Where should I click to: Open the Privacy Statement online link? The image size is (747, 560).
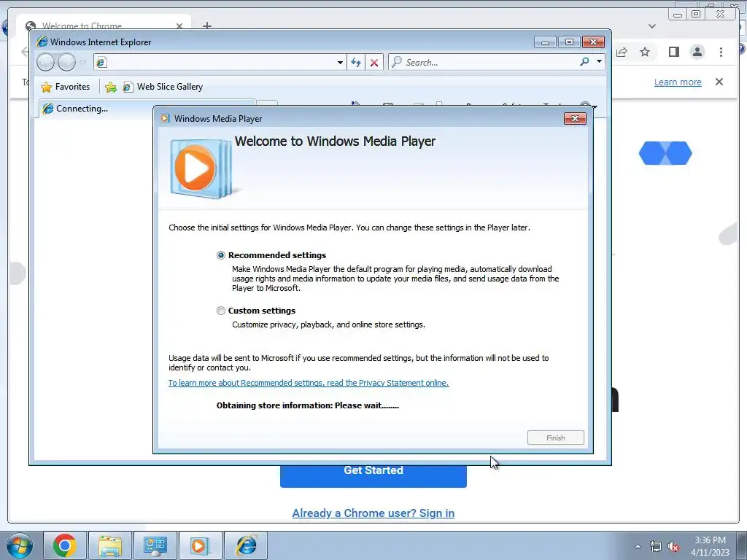click(309, 383)
